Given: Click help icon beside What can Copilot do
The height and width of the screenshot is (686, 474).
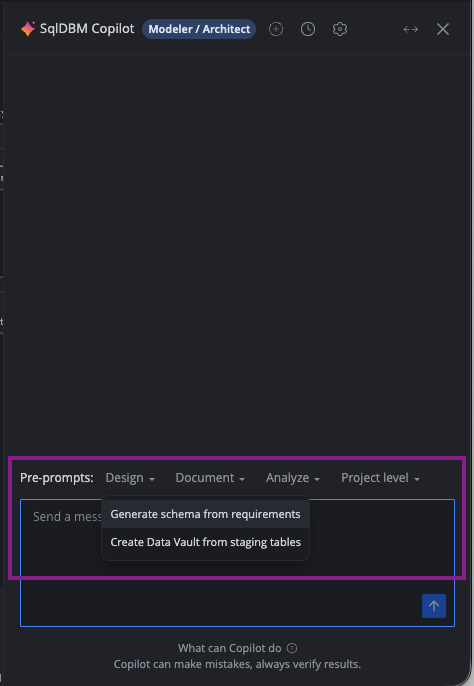Looking at the screenshot, I should point(292,648).
